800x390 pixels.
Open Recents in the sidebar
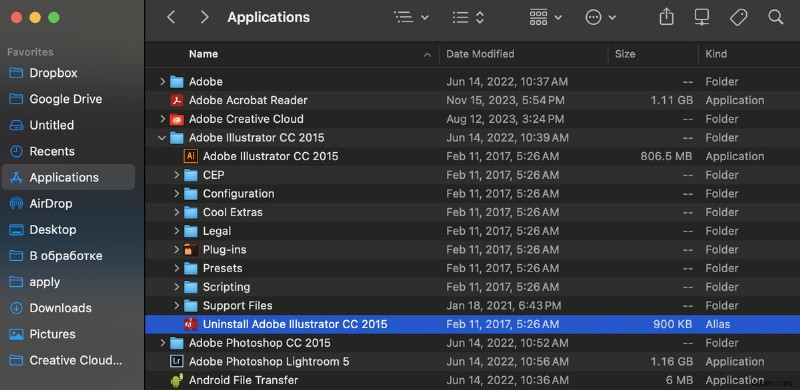[x=67, y=152]
